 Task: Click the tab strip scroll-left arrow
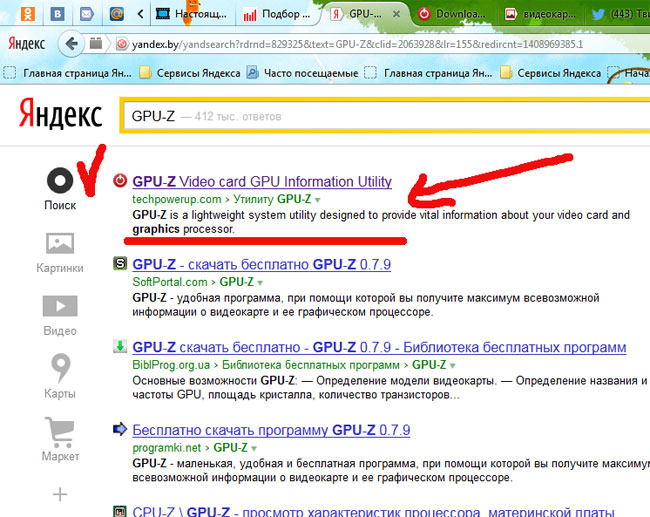tap(141, 14)
